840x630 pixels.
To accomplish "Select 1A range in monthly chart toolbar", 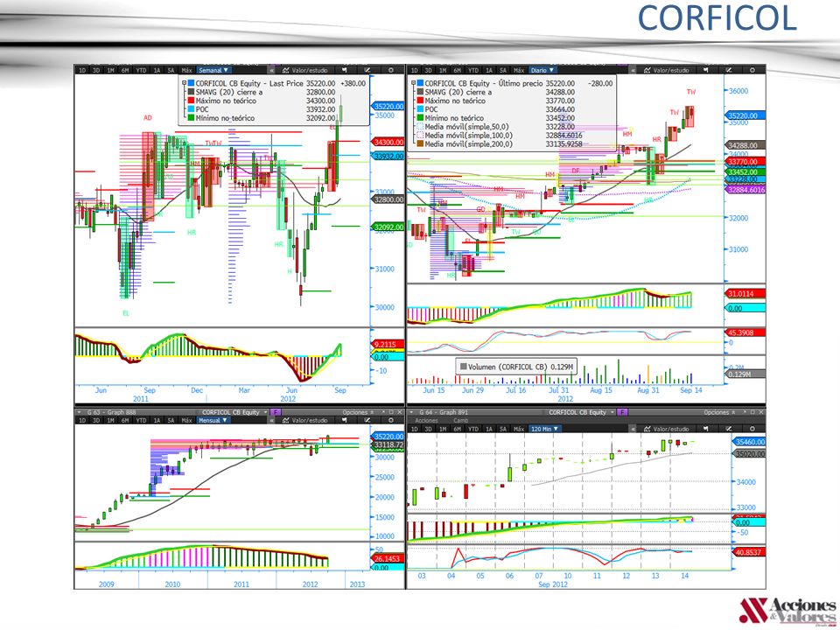I will click(157, 421).
